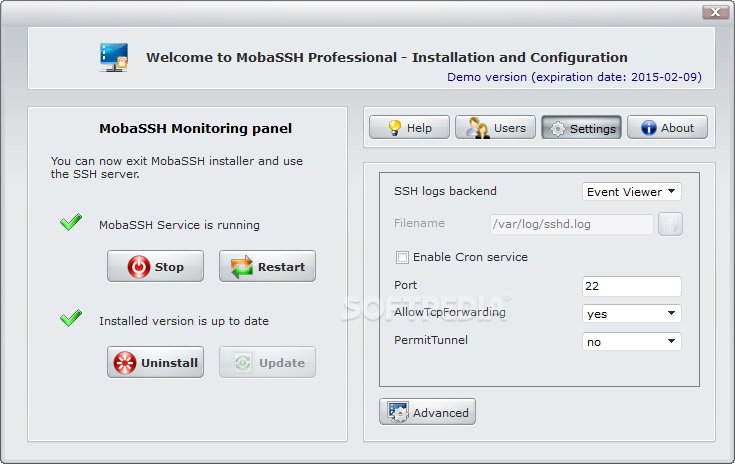Click the Update button
Viewport: 735px width, 464px height.
click(267, 362)
